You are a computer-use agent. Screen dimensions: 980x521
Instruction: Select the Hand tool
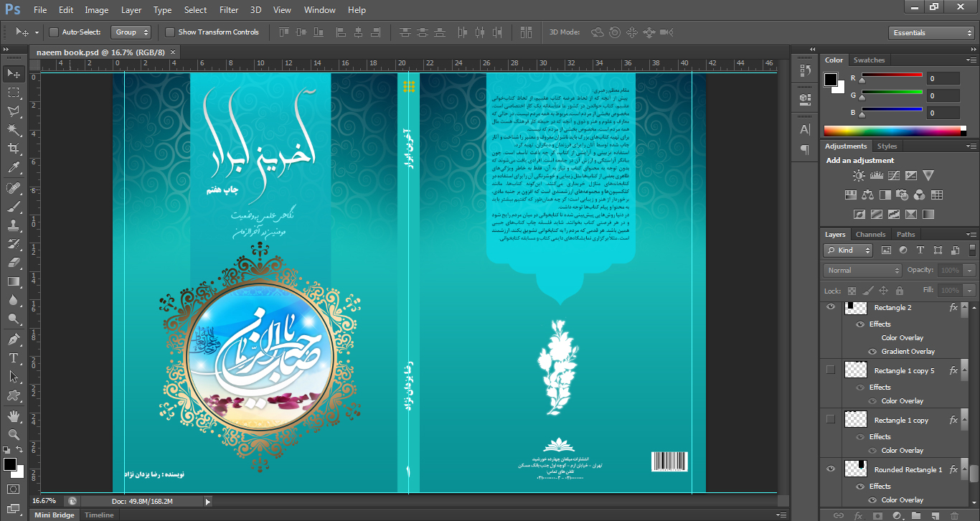(13, 416)
